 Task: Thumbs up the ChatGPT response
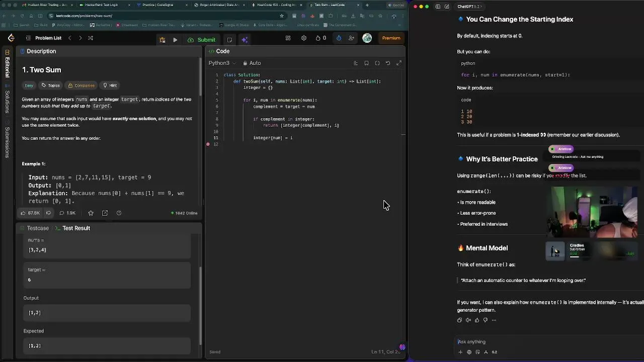(477, 320)
